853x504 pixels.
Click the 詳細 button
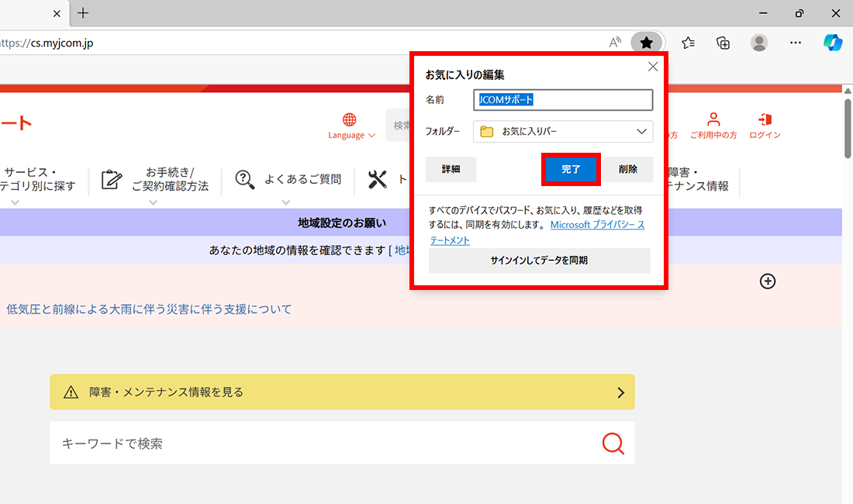click(x=451, y=169)
